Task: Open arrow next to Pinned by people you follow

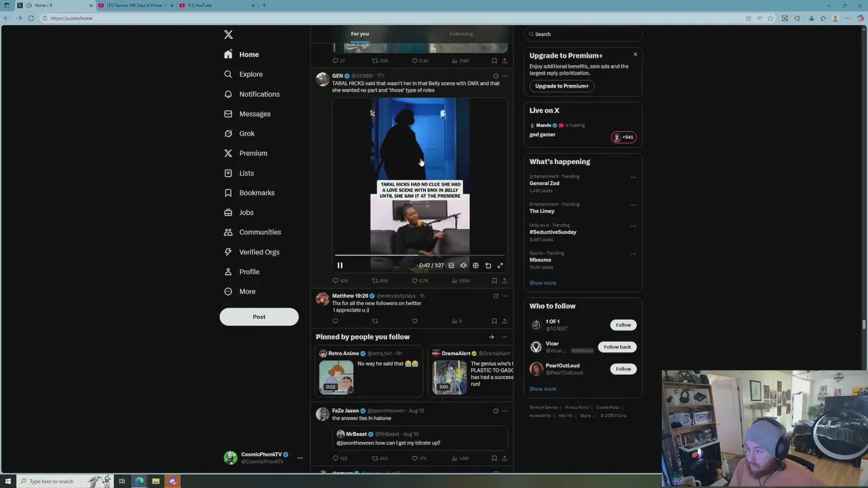Action: (492, 337)
